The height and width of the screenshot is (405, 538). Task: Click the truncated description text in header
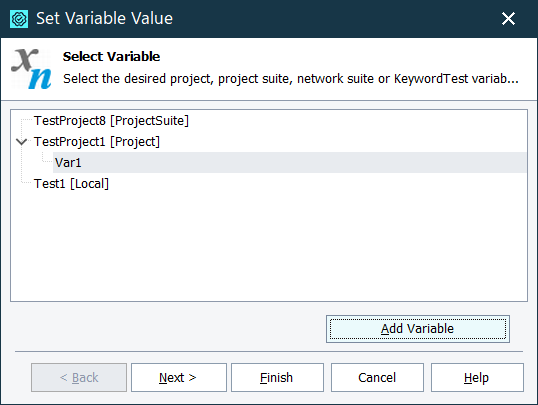coord(291,79)
